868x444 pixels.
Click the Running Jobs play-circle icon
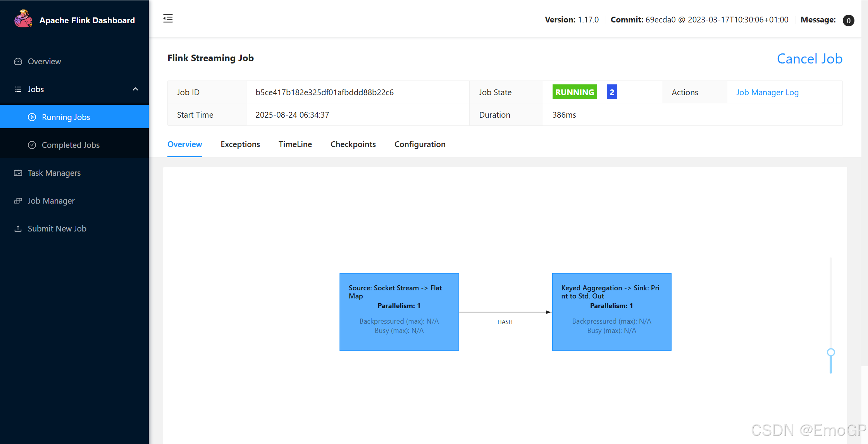click(32, 117)
